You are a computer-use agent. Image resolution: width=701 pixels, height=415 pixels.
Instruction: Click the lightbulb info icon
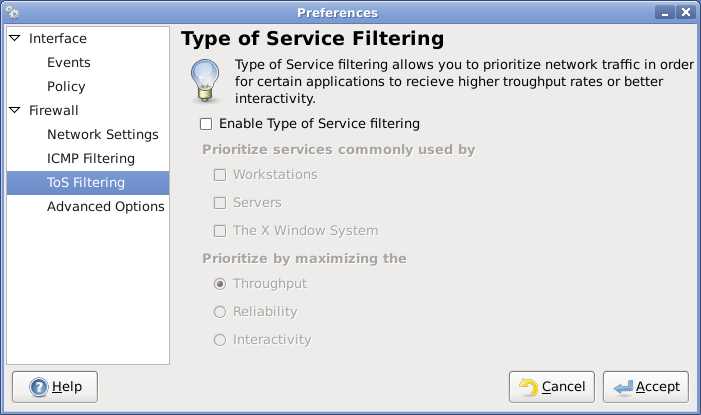coord(205,81)
